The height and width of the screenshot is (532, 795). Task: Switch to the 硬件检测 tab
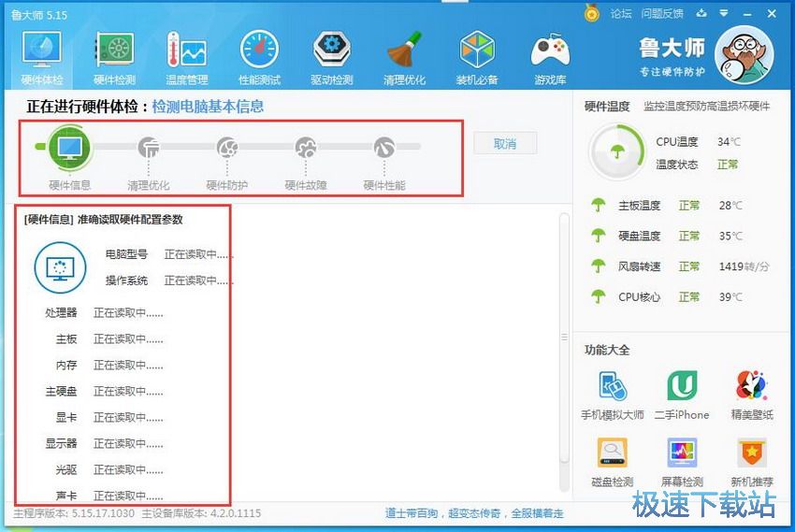[x=115, y=57]
